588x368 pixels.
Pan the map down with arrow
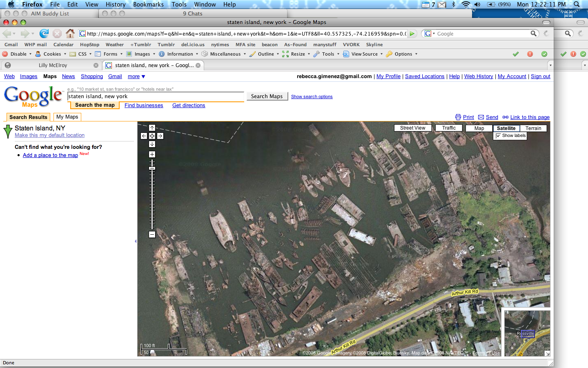(x=152, y=144)
